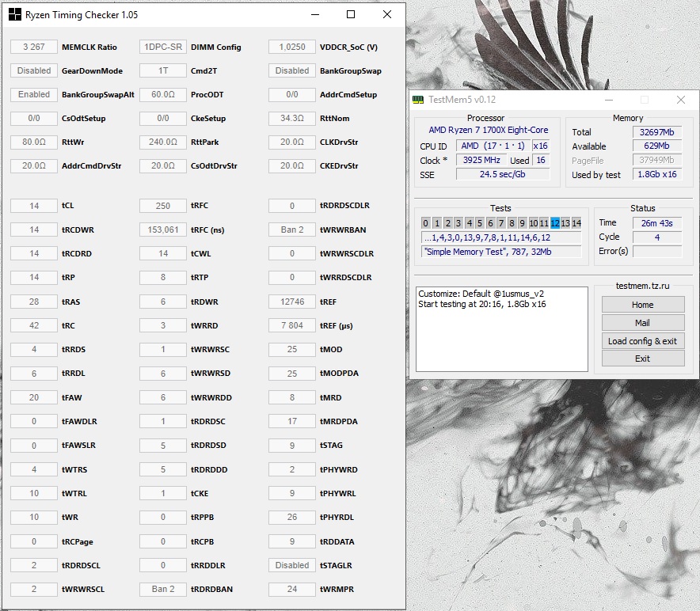The image size is (700, 611).
Task: Click the tRDRDBAN field showing Ban 2
Action: (x=163, y=589)
